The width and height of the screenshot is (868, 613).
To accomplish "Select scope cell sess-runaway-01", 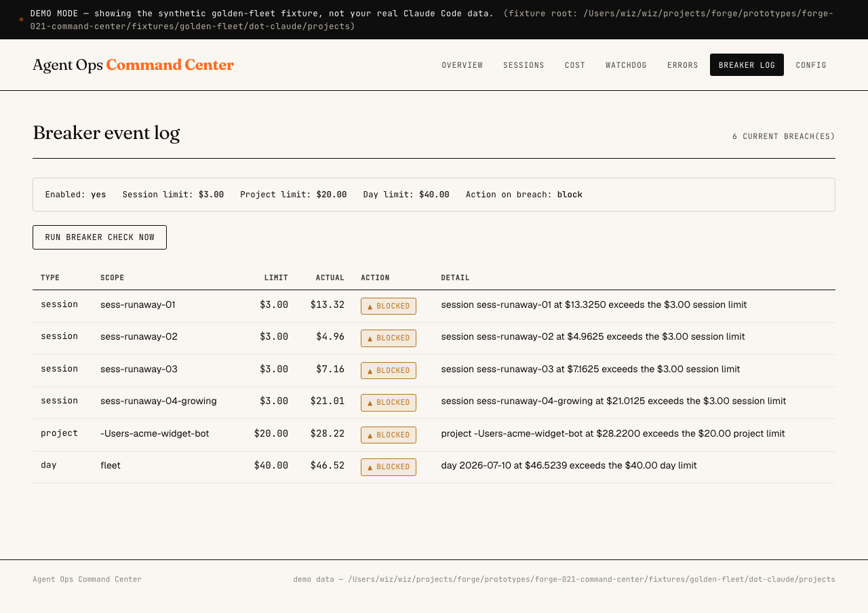I will pos(138,305).
